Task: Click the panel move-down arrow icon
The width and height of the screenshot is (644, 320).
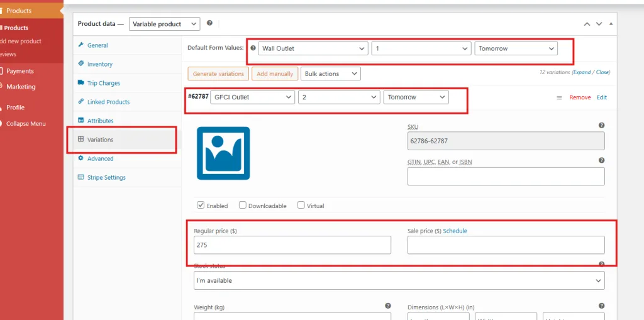Action: pos(599,24)
